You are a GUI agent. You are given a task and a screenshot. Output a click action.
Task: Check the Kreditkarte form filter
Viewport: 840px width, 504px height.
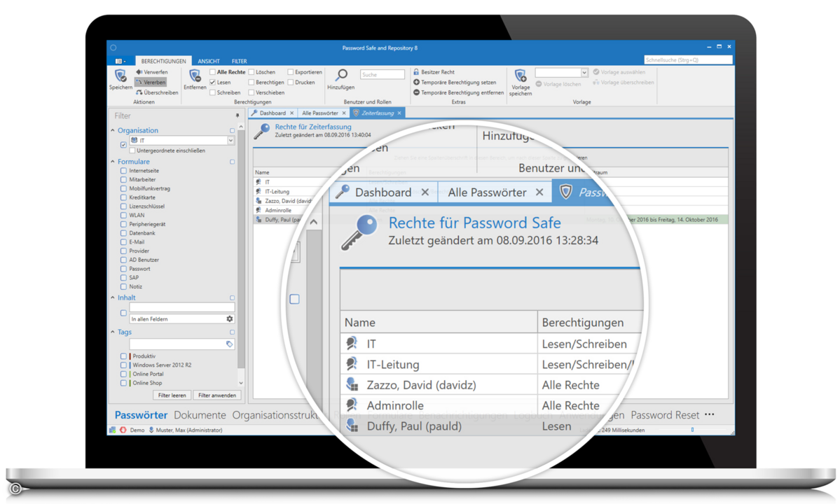click(x=124, y=197)
